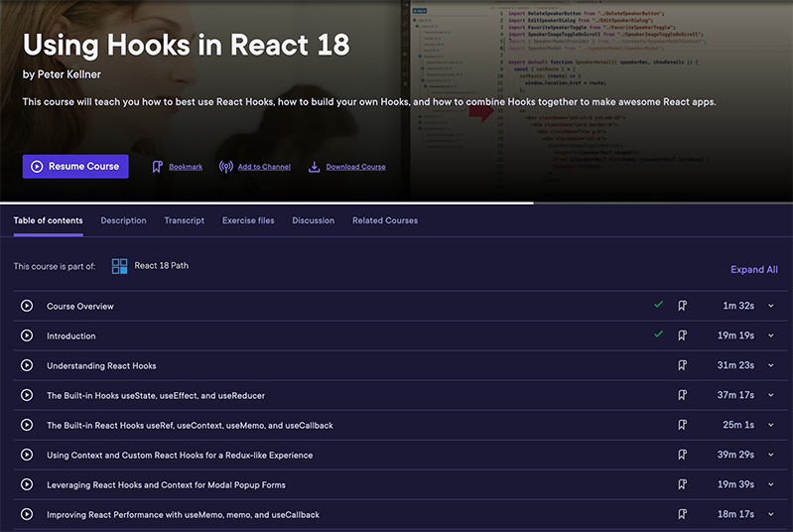Click the React 18 Path grid icon
The image size is (793, 532).
(x=119, y=266)
